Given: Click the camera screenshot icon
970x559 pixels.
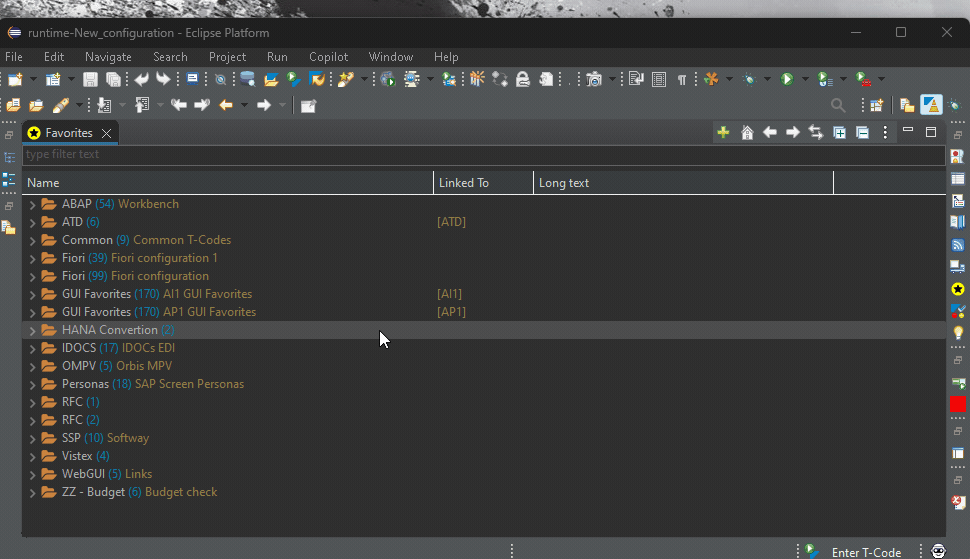Looking at the screenshot, I should coord(594,79).
